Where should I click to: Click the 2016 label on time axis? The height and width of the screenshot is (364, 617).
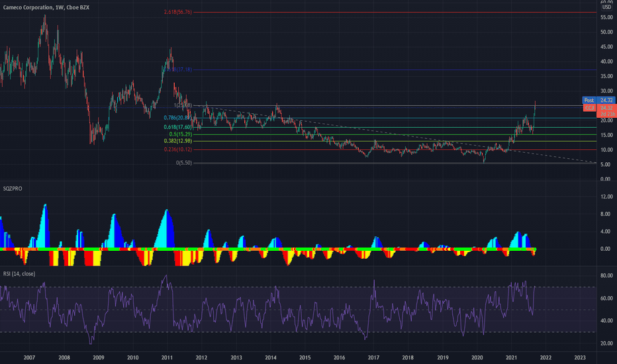(x=339, y=357)
